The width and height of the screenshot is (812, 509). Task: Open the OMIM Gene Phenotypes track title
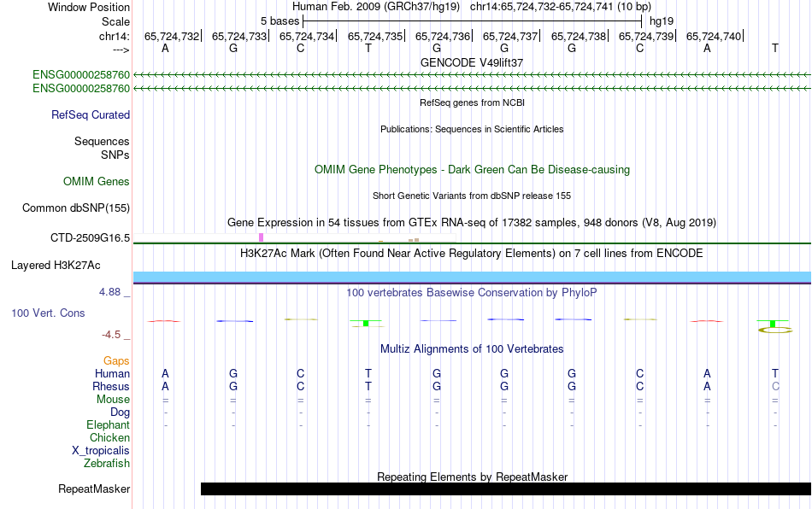pos(472,170)
